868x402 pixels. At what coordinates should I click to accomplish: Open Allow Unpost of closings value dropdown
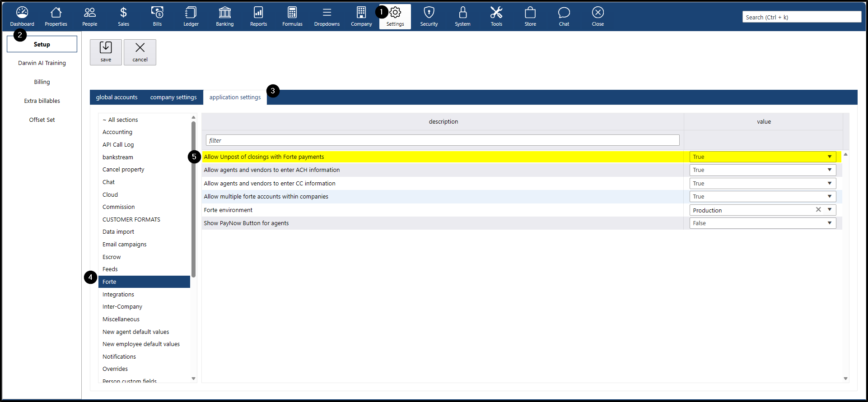click(x=830, y=157)
